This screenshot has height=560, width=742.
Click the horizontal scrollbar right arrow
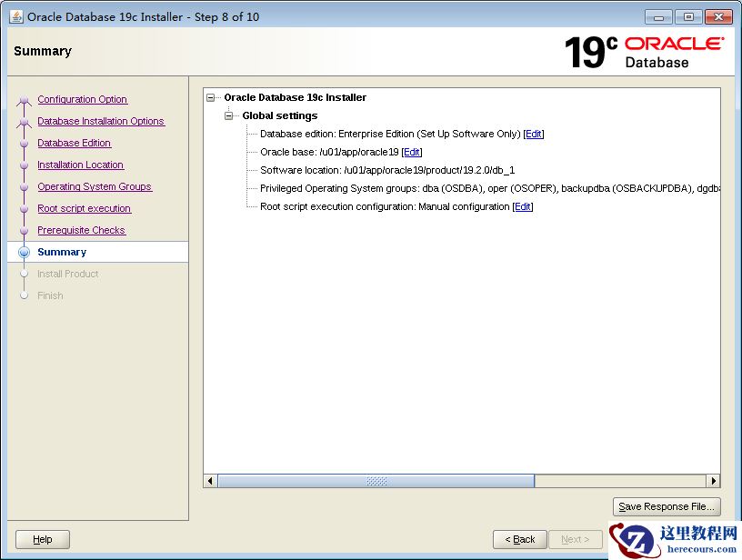[714, 481]
